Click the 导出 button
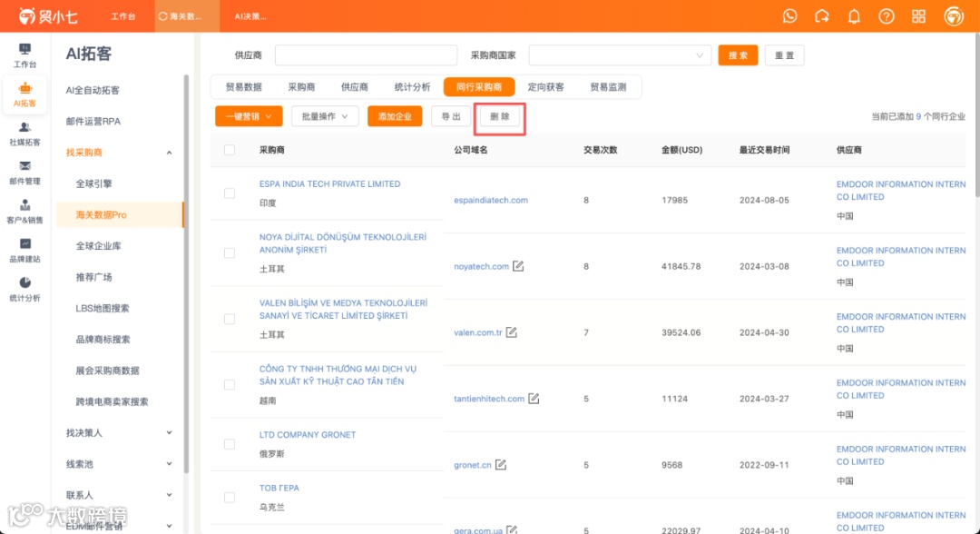 tap(451, 116)
